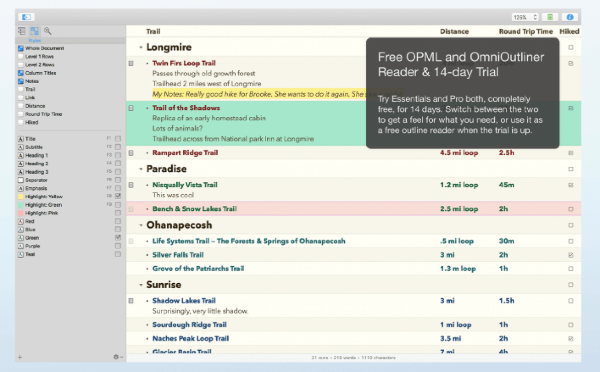Check Hiked box for Sourdough Ridge Trail

click(571, 325)
